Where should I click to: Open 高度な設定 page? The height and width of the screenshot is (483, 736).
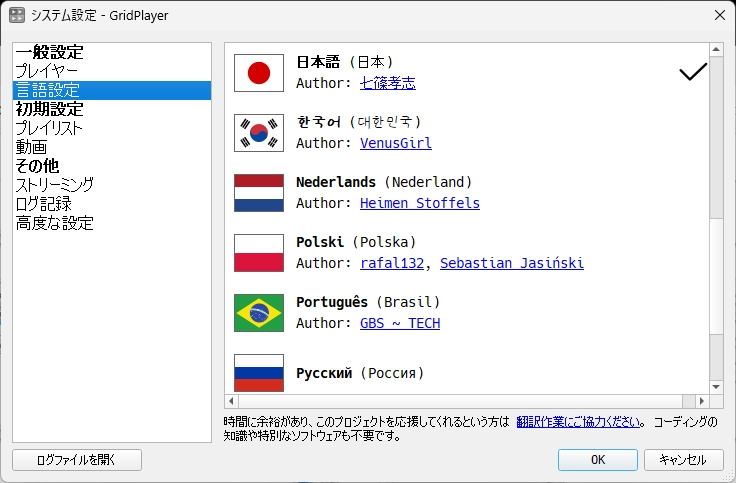(55, 223)
